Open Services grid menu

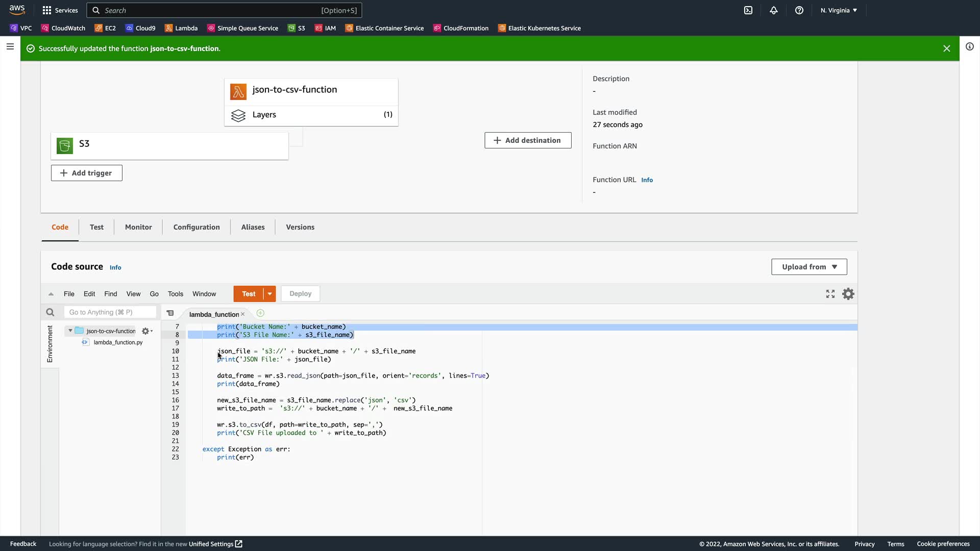click(60, 10)
